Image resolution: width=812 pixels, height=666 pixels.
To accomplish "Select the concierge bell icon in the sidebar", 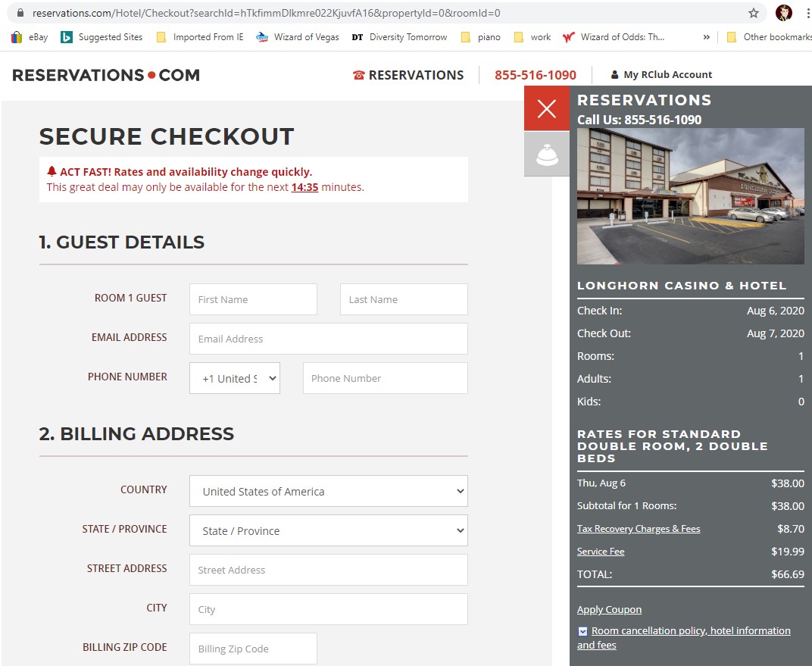I will 546,155.
